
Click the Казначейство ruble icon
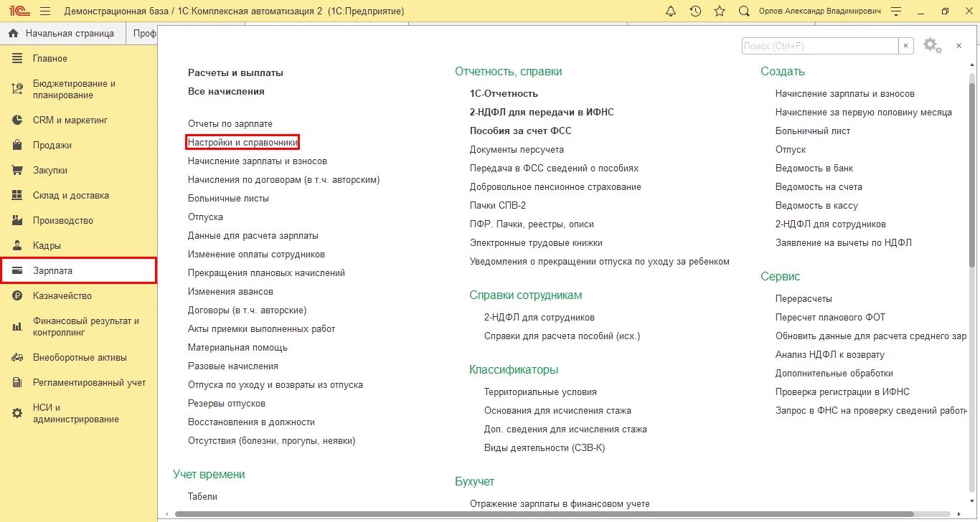click(x=18, y=295)
